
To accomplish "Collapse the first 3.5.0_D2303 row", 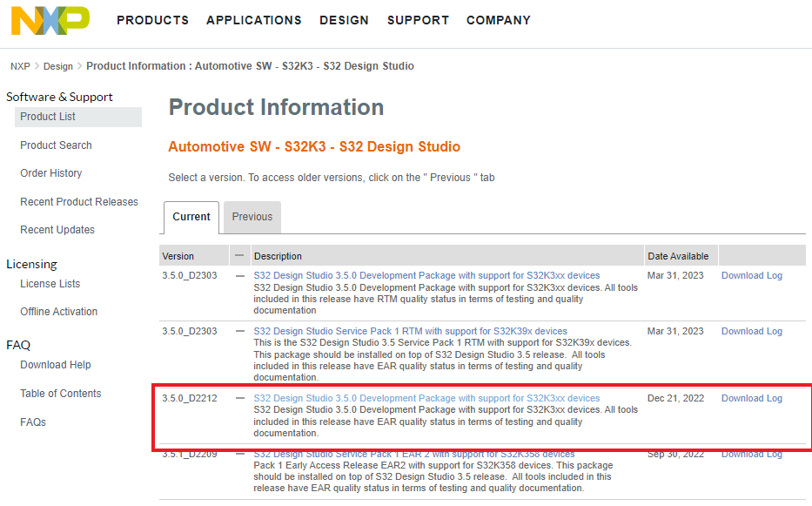I will click(239, 276).
